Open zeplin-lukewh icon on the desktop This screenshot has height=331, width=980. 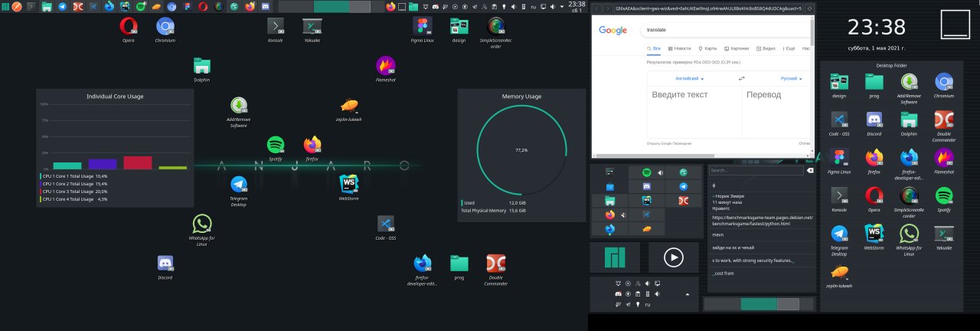[x=348, y=108]
